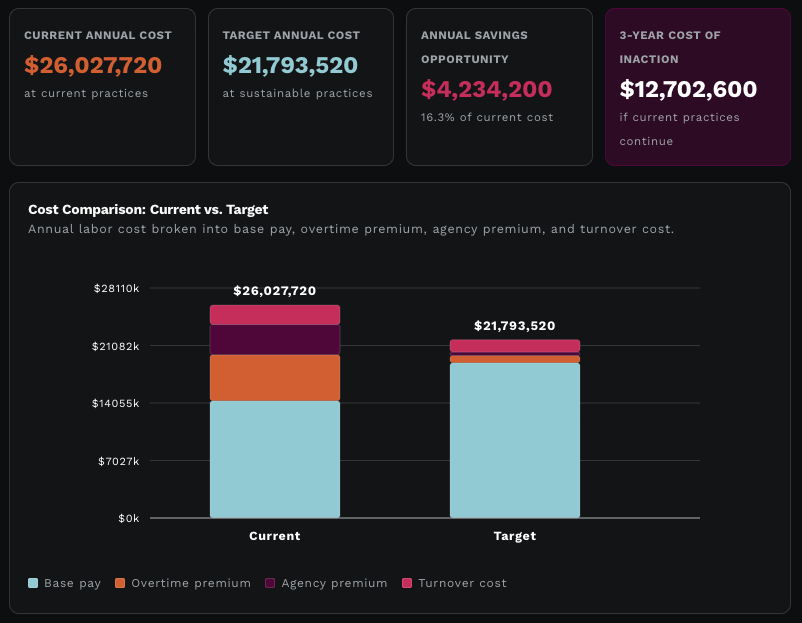
Task: Click the Target bar's turnover cost segment
Action: pyautogui.click(x=515, y=346)
